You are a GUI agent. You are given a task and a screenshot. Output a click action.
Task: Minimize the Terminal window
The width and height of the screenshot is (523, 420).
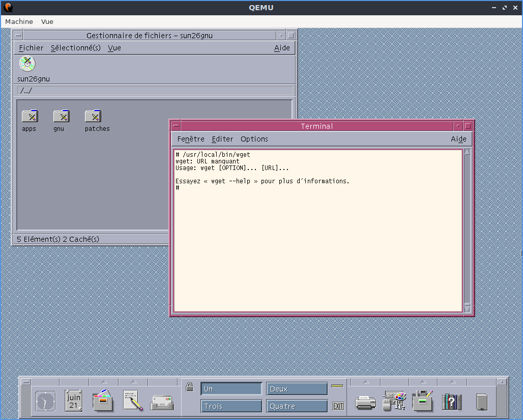(x=458, y=126)
